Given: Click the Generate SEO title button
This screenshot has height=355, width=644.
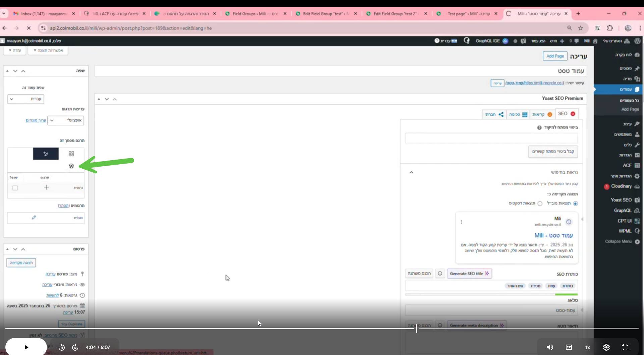Looking at the screenshot, I should (x=470, y=274).
